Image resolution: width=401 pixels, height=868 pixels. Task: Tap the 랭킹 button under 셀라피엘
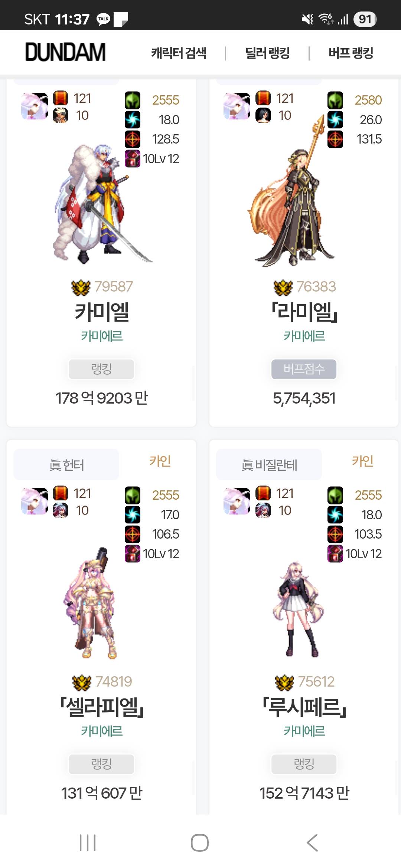[101, 764]
